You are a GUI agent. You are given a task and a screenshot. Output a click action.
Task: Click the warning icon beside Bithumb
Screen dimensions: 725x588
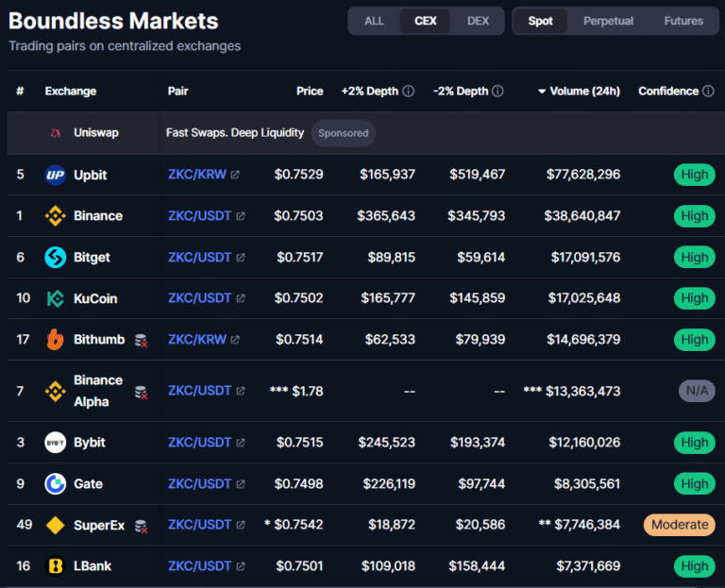click(x=140, y=340)
